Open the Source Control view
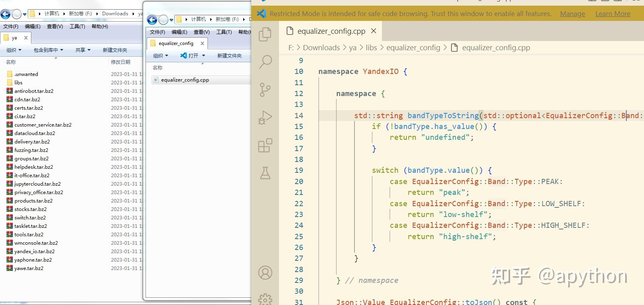 click(265, 90)
